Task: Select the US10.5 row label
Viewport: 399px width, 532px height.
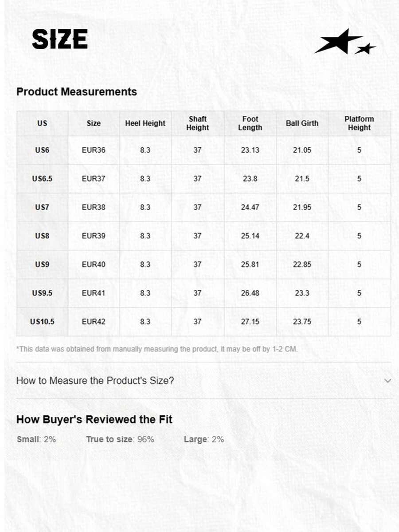Action: click(42, 322)
